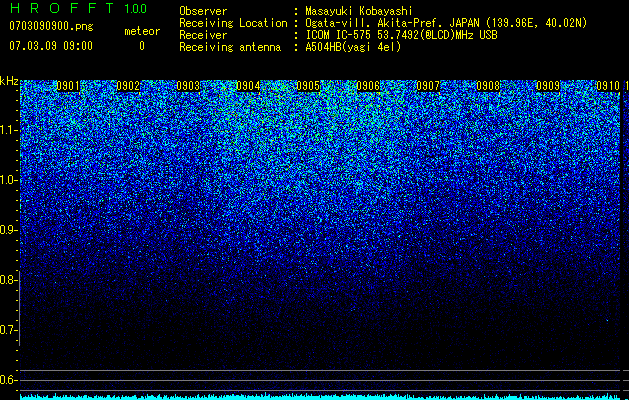The height and width of the screenshot is (400, 629).
Task: Click the kHz axis unit label
Action: (9, 81)
